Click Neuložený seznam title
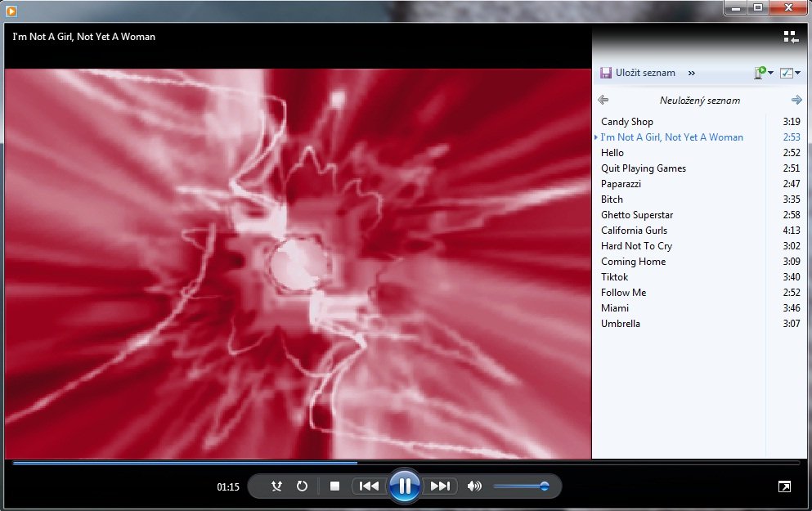The image size is (812, 511). (700, 101)
